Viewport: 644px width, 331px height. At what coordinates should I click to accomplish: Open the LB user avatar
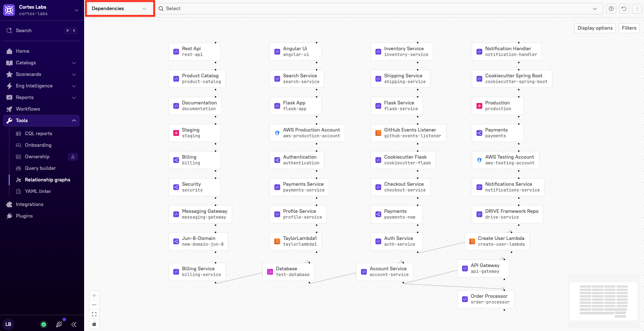[8, 324]
